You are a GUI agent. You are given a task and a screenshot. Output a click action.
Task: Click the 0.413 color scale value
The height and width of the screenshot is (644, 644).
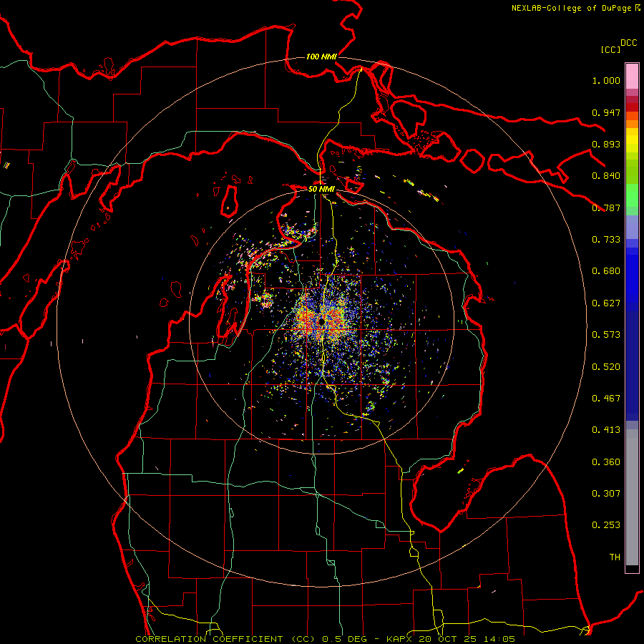click(606, 430)
